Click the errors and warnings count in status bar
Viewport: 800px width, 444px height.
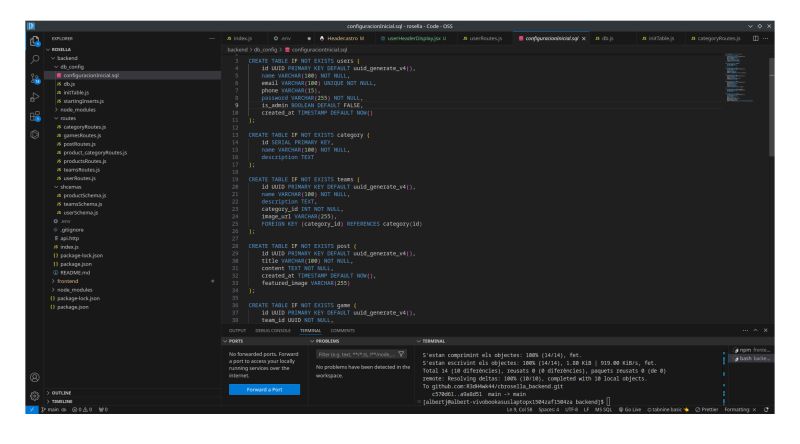82,409
